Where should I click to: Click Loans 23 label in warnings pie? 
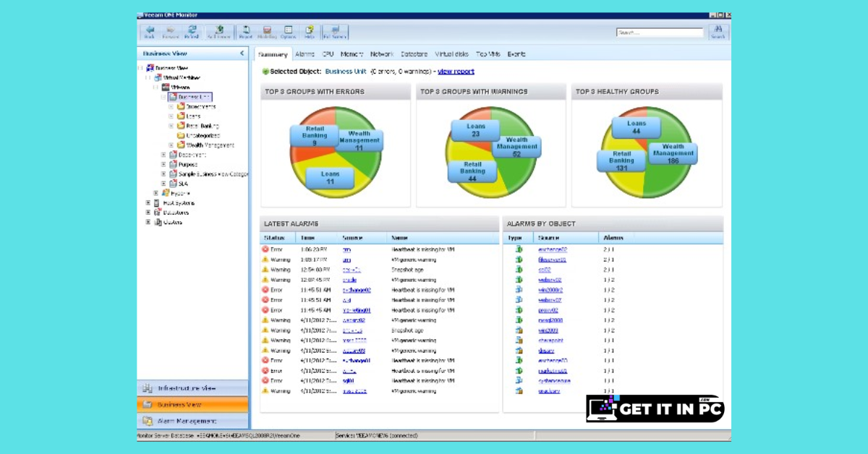coord(476,130)
